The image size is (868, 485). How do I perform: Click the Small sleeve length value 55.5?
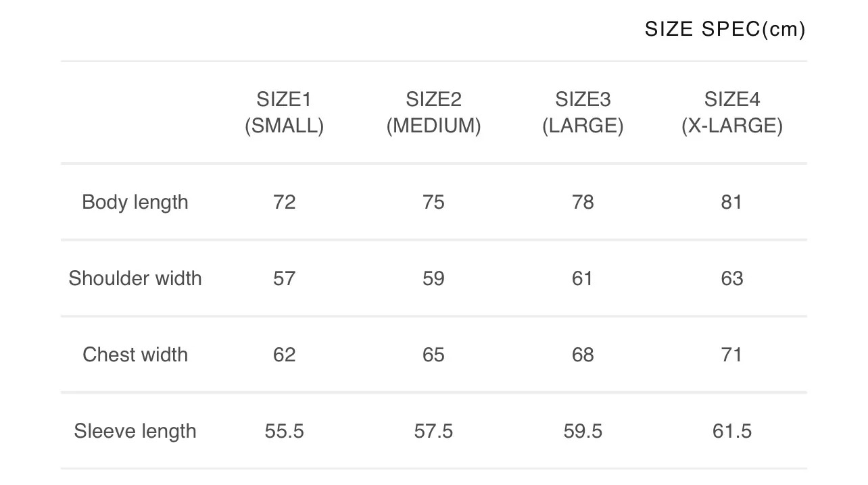coord(284,431)
